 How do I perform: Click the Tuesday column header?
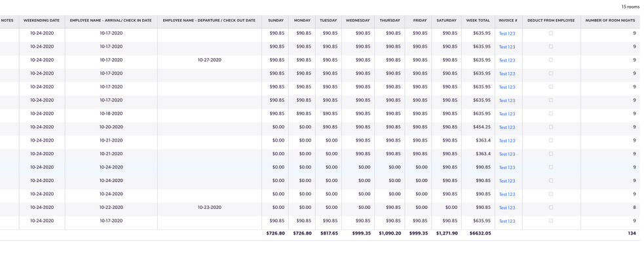329,20
